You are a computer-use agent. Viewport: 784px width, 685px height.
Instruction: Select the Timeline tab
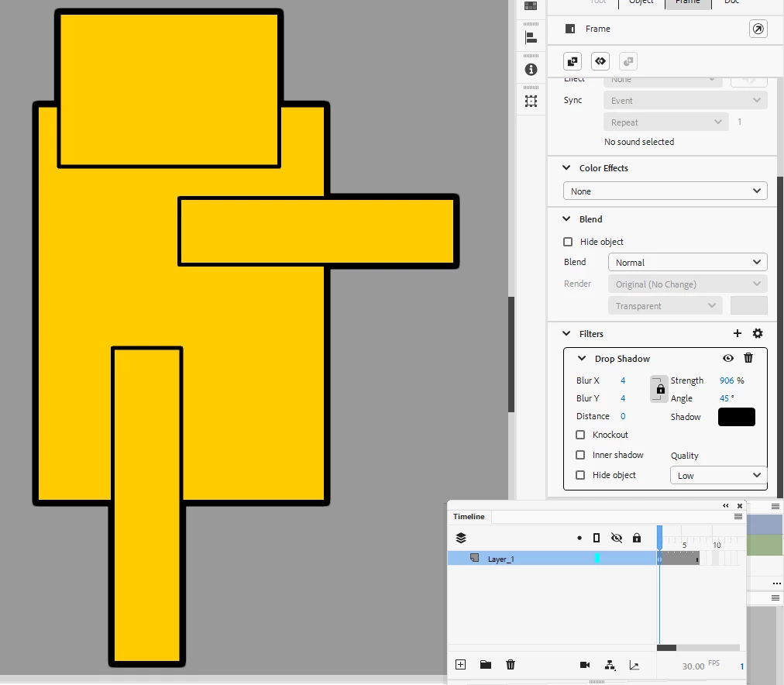(x=469, y=517)
